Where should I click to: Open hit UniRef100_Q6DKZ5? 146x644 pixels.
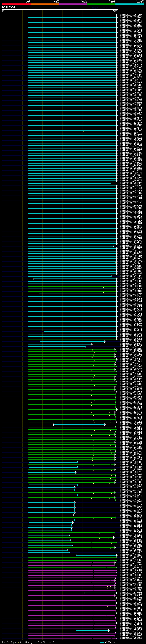[x=131, y=42]
